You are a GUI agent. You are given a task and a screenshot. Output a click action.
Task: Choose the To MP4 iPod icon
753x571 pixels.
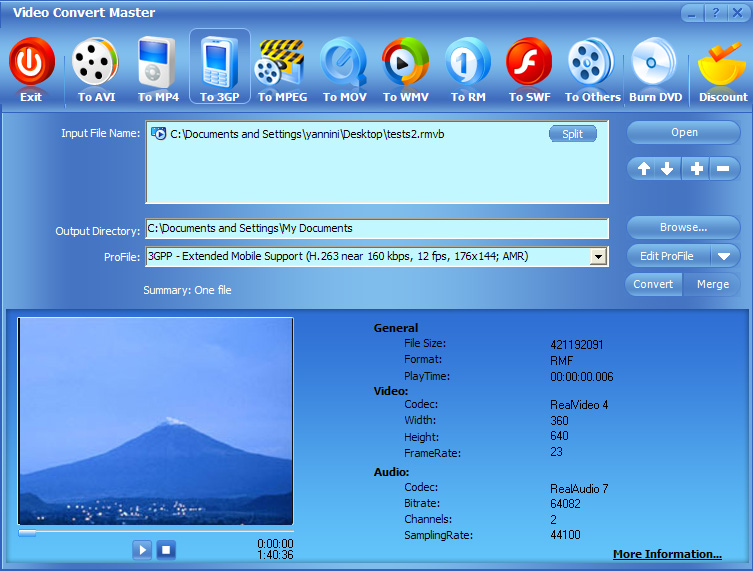pos(157,61)
